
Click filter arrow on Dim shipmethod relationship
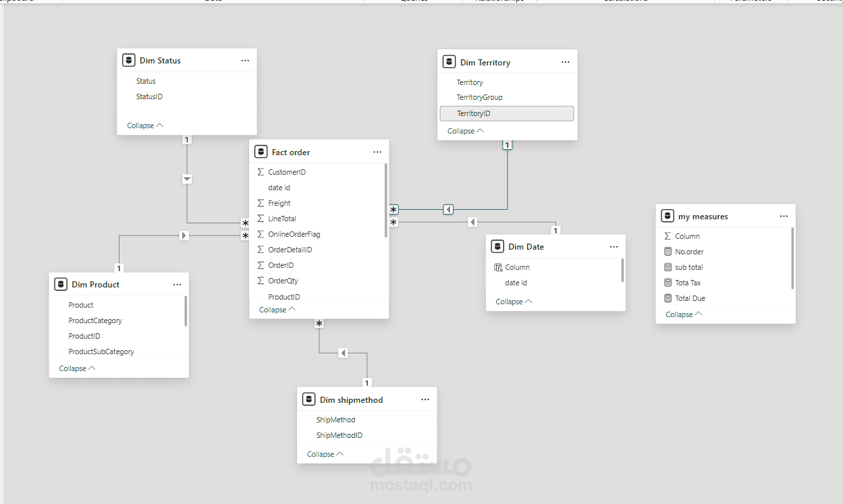[x=343, y=353]
